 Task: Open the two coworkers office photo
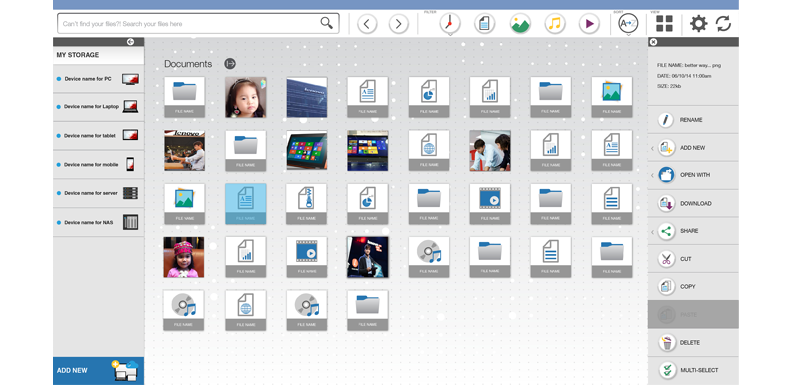pos(490,151)
